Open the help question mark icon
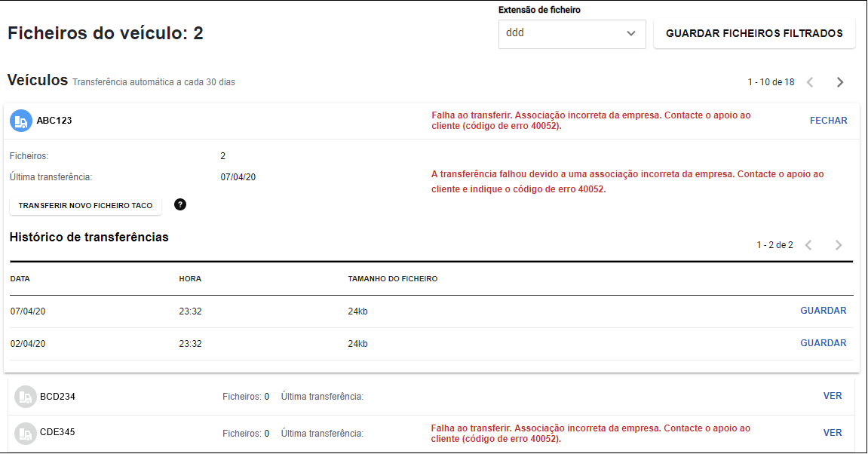This screenshot has height=454, width=868. (x=180, y=205)
